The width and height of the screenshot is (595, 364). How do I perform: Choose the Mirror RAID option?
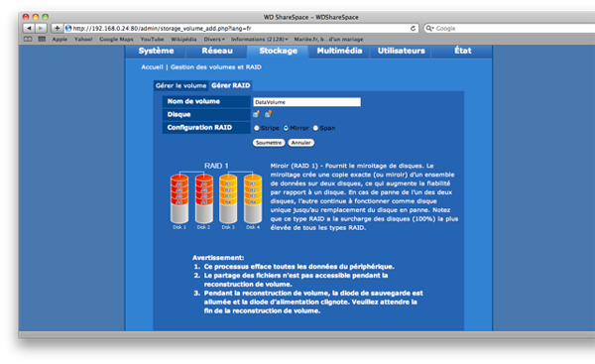(286, 128)
